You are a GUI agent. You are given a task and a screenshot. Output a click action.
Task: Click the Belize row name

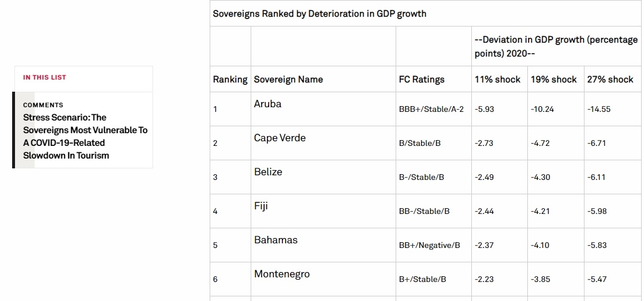coord(268,172)
